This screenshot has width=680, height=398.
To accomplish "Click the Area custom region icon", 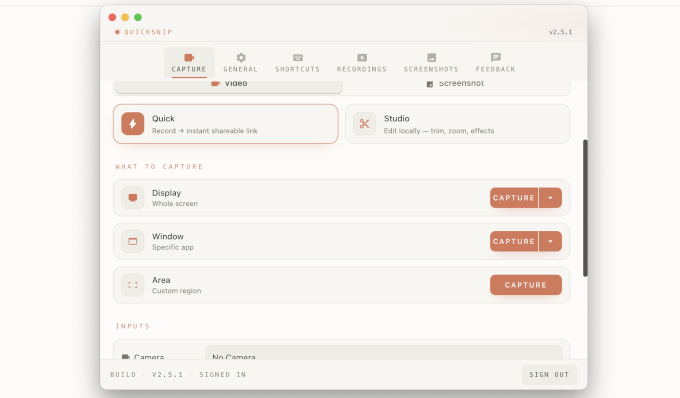I will pos(133,285).
